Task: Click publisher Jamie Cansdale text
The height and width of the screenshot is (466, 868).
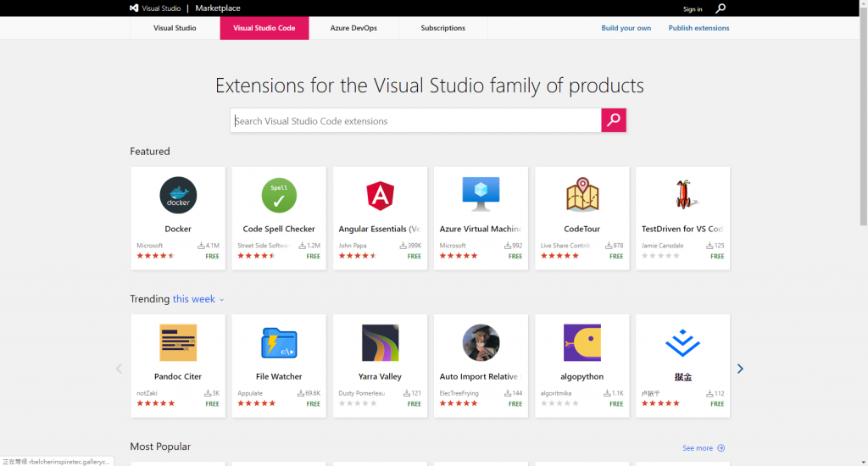Action: pyautogui.click(x=663, y=245)
